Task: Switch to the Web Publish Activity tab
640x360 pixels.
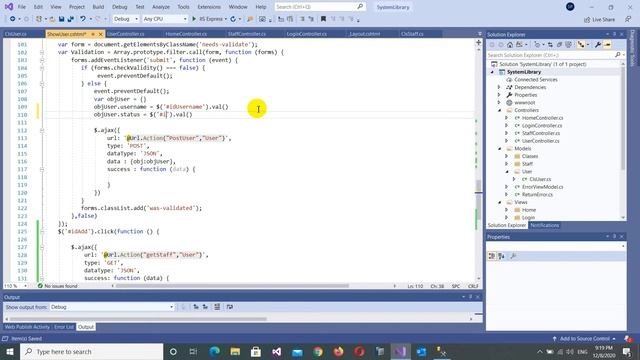Action: (27, 327)
